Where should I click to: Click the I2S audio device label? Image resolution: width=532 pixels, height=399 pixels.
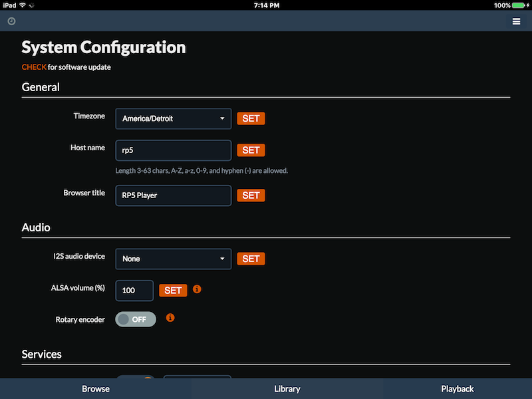tap(79, 256)
